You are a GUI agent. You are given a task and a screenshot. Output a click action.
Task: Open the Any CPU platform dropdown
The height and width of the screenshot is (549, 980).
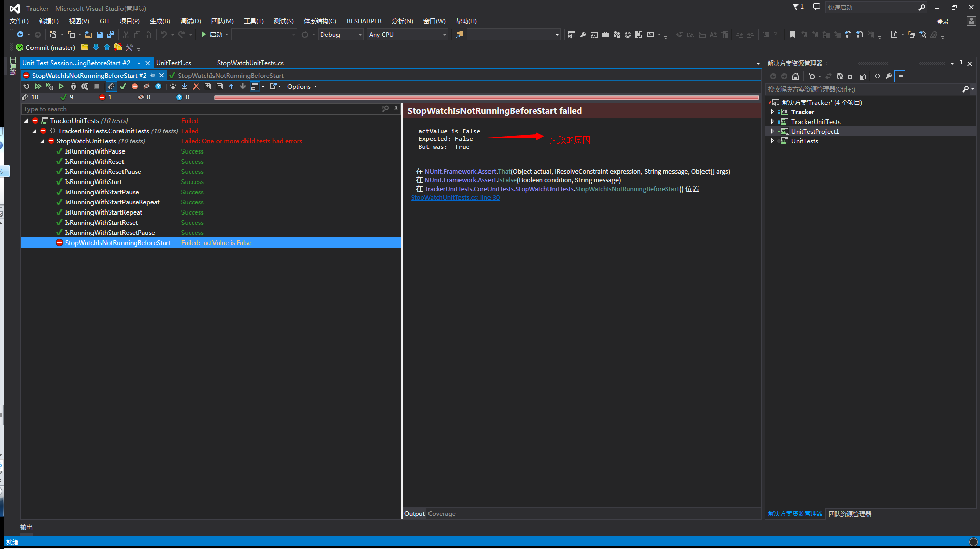tap(408, 35)
